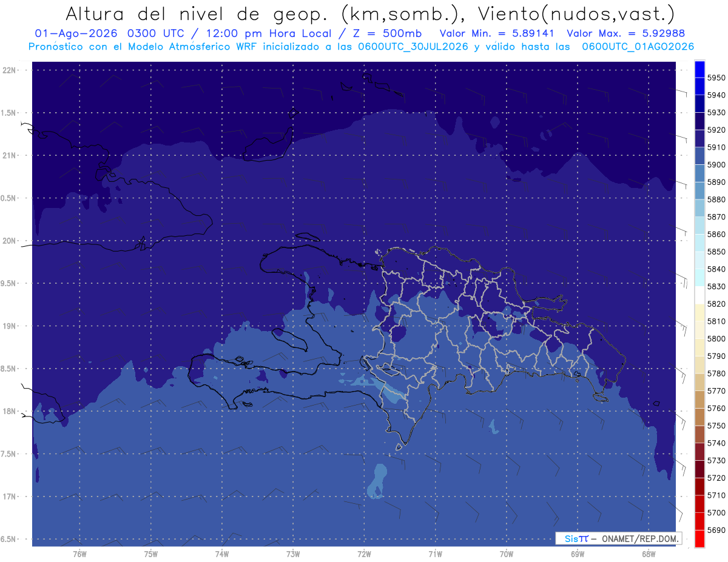Screen dimensions: 728x562
Task: Click the 71W longitude axis label
Action: click(x=435, y=554)
